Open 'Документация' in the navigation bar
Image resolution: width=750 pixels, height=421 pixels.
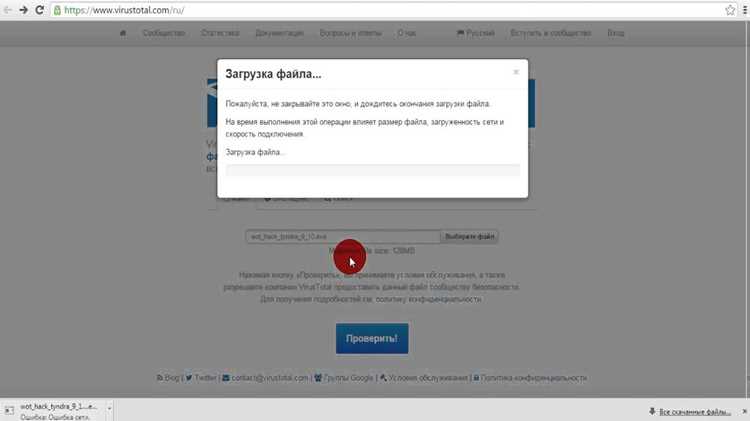pyautogui.click(x=279, y=33)
